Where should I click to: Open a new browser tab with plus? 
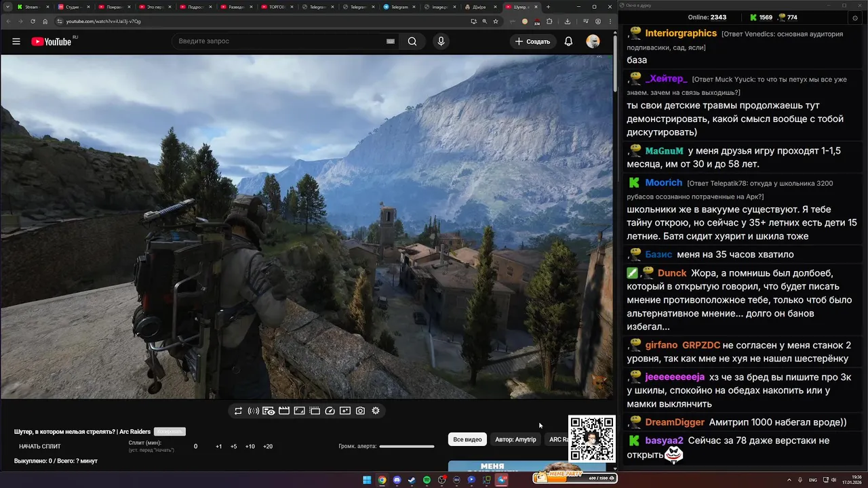click(549, 7)
